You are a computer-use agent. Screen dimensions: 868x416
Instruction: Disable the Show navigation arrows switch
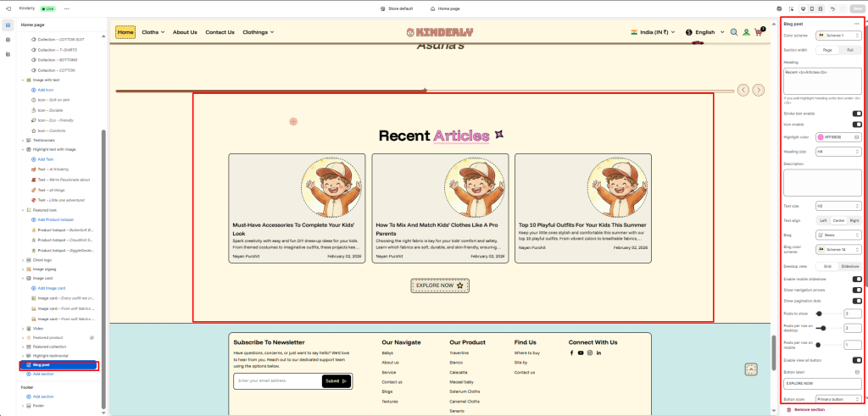[857, 290]
